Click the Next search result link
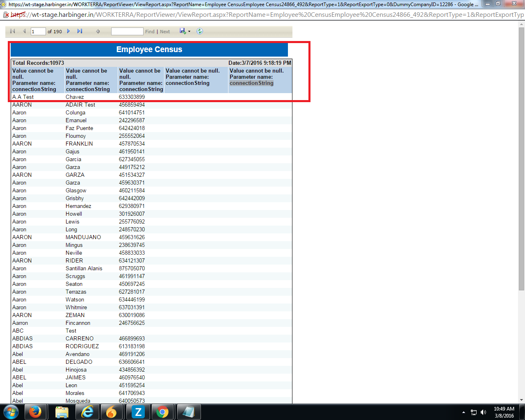The width and height of the screenshot is (525, 420). click(x=165, y=32)
